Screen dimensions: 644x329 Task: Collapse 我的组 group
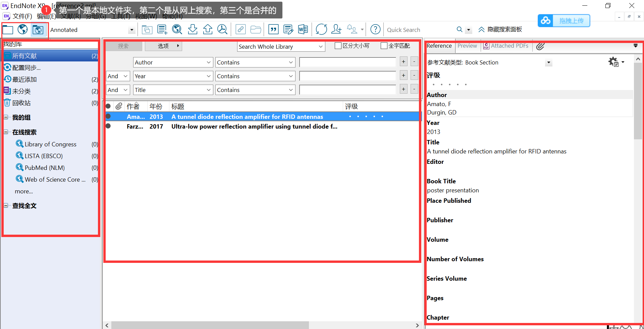(6, 117)
